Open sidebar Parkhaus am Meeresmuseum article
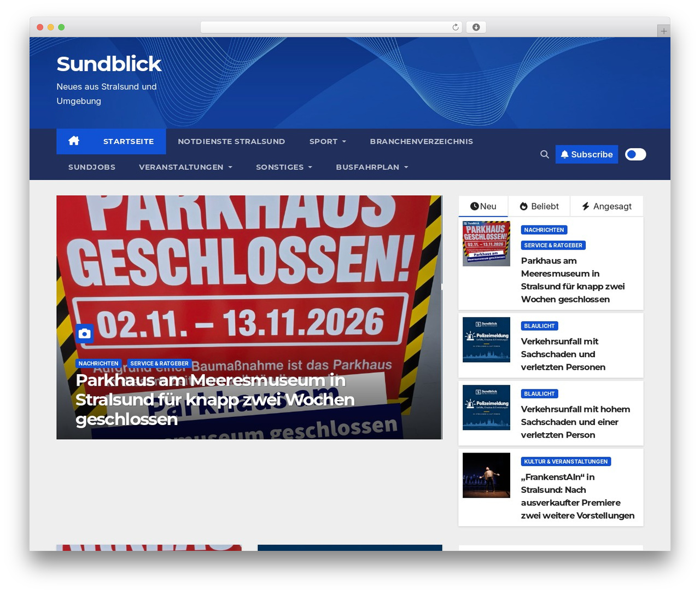The height and width of the screenshot is (593, 700). [573, 280]
